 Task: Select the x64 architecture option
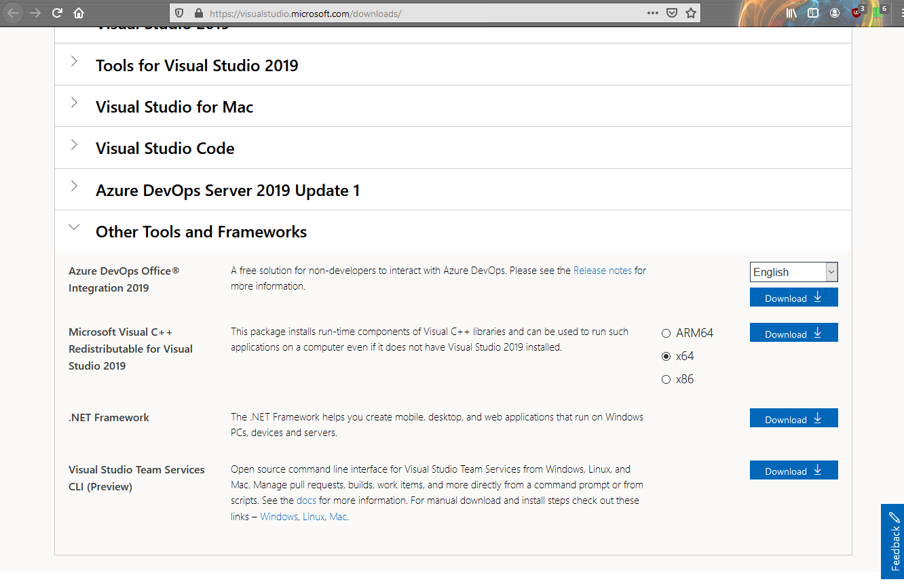(x=666, y=356)
